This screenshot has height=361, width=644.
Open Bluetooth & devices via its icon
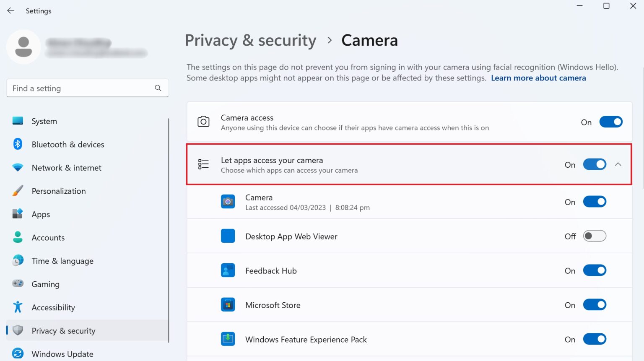18,144
